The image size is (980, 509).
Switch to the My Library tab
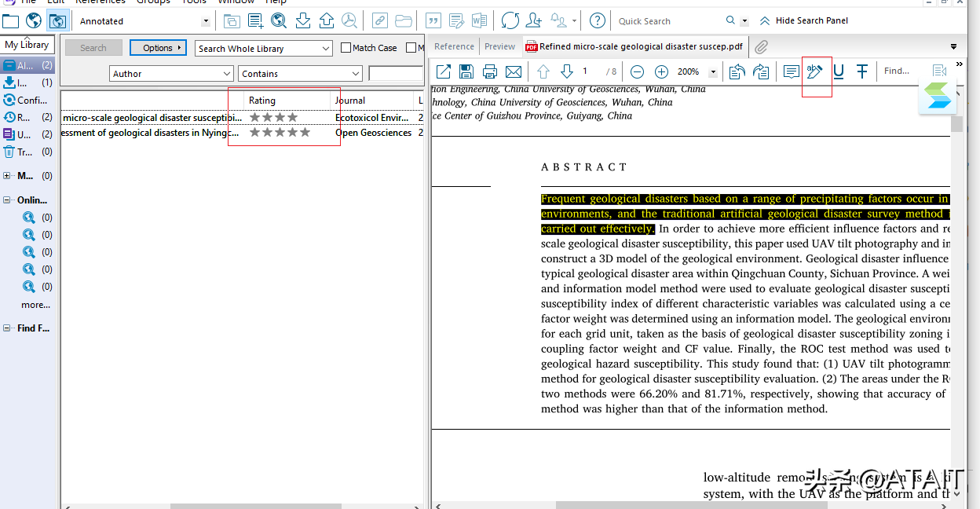pos(27,45)
